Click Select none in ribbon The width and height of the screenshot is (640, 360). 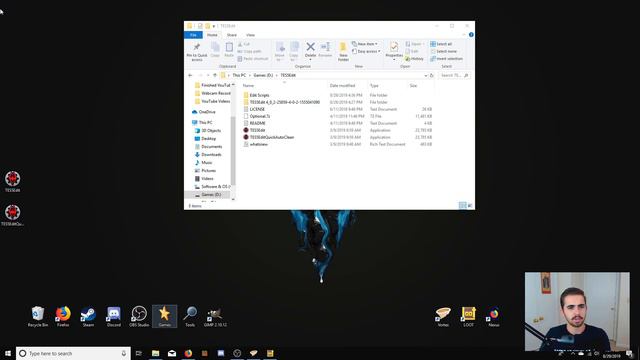point(444,51)
